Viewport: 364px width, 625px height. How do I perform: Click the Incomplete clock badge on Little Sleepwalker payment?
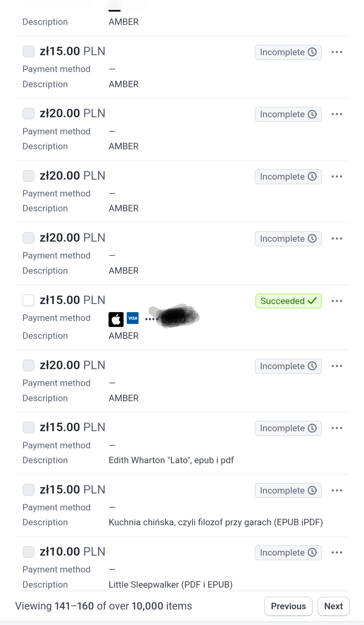click(288, 552)
